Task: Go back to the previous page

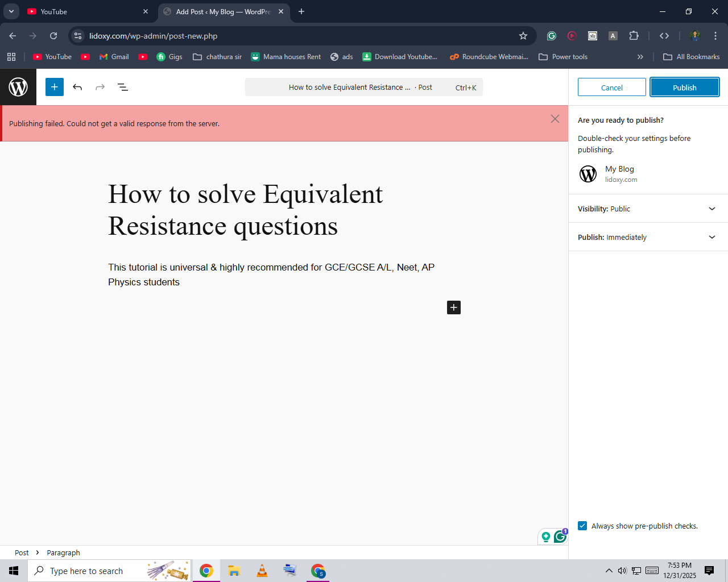Action: point(13,36)
